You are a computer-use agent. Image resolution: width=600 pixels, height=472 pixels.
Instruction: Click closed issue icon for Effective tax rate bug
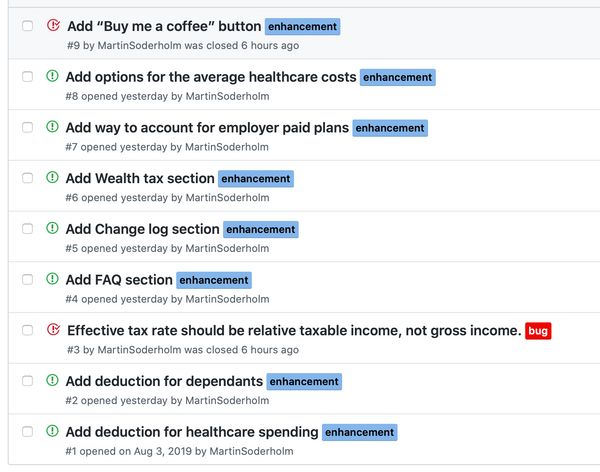53,329
